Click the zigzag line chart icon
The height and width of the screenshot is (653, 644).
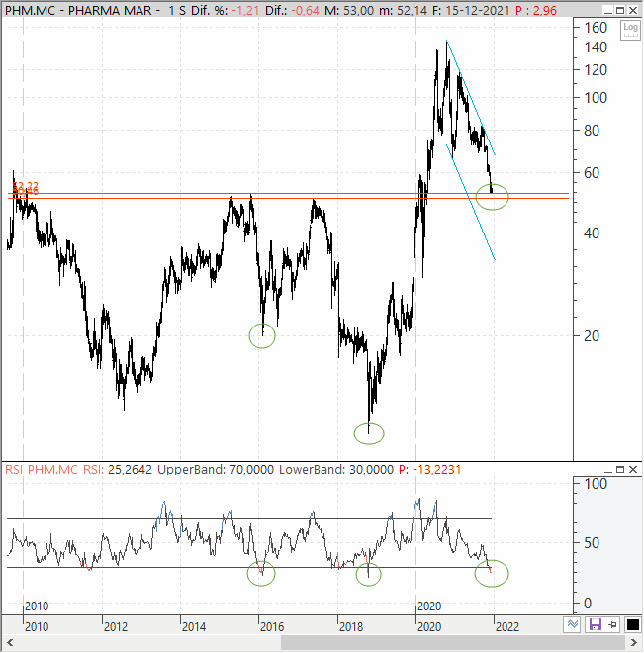(x=573, y=624)
